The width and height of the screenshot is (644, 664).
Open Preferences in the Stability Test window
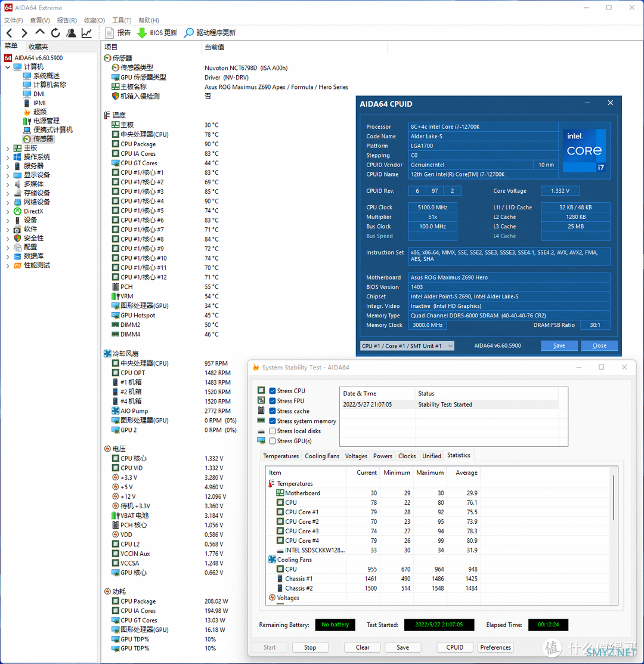coord(496,647)
